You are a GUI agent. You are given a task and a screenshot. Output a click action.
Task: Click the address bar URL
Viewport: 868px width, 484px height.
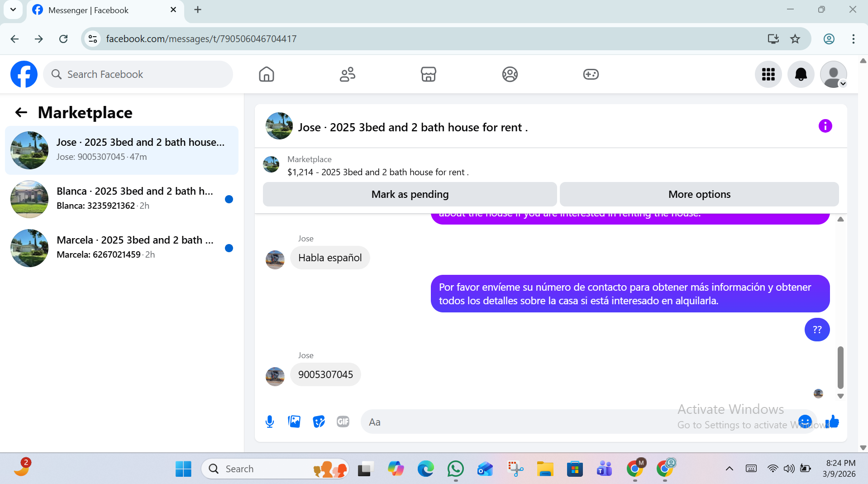click(x=201, y=39)
